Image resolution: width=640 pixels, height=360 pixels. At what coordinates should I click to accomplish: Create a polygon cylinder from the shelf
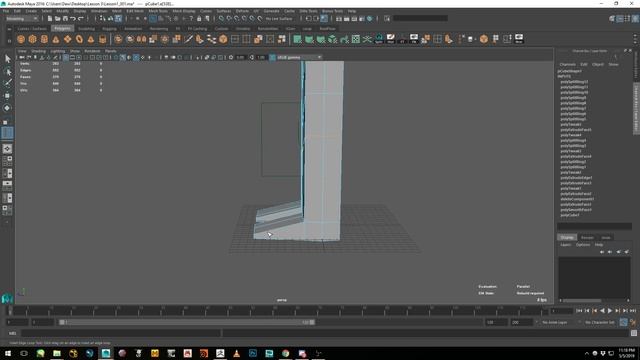tap(44, 39)
